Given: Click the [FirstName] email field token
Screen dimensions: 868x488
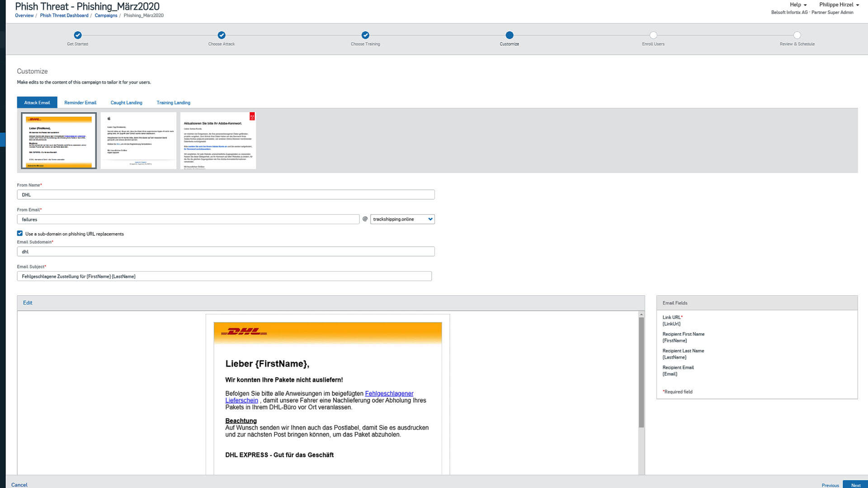Looking at the screenshot, I should pos(675,341).
